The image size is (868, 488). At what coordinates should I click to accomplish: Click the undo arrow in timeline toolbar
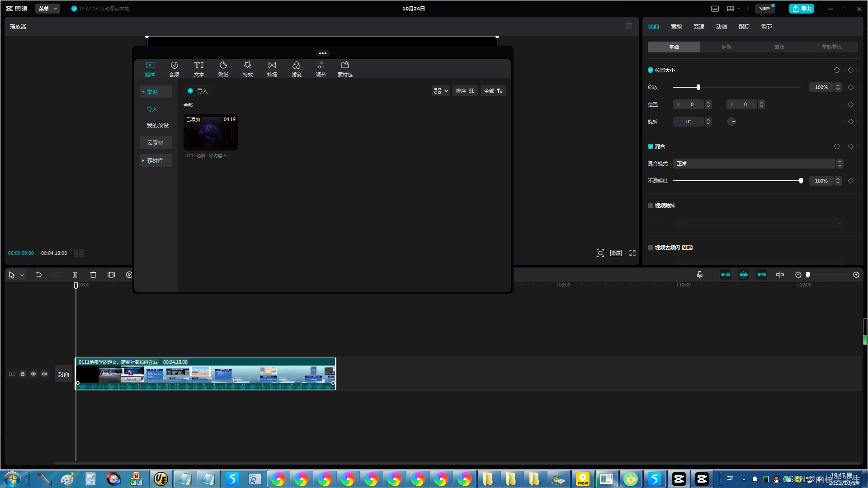pyautogui.click(x=39, y=275)
